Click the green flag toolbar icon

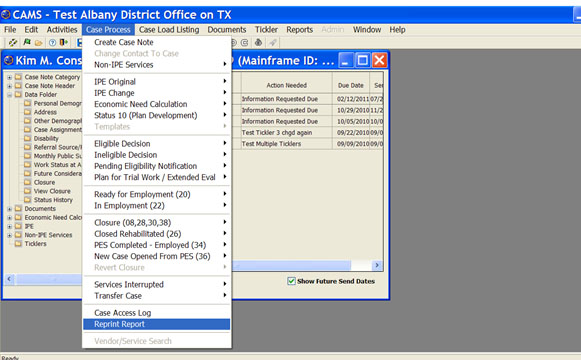pos(27,42)
